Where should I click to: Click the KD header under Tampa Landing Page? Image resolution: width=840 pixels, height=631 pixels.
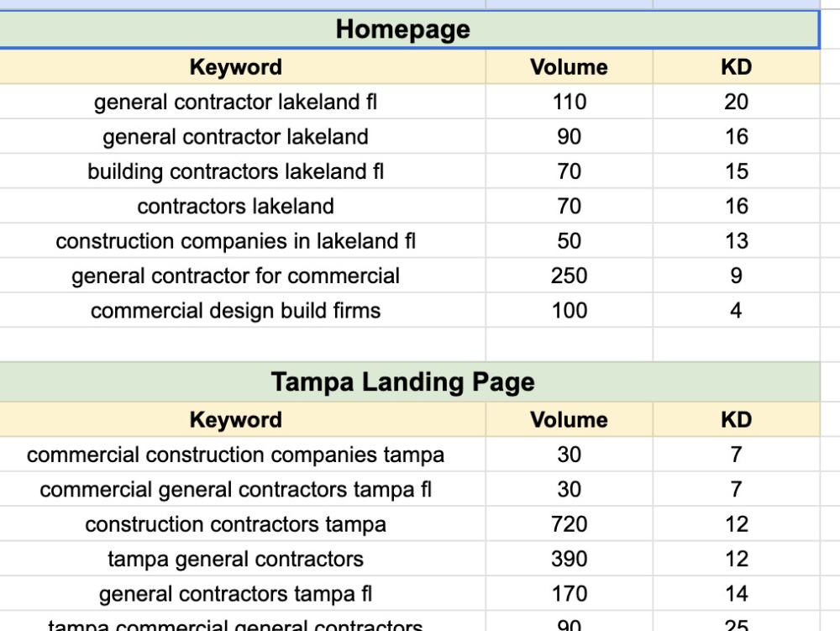point(736,419)
